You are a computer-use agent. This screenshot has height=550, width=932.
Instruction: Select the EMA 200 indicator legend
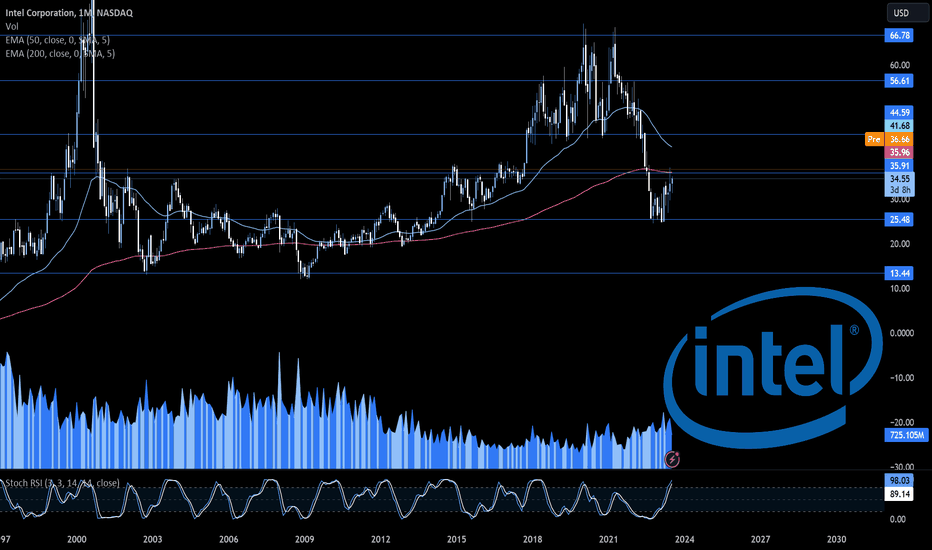(60, 54)
